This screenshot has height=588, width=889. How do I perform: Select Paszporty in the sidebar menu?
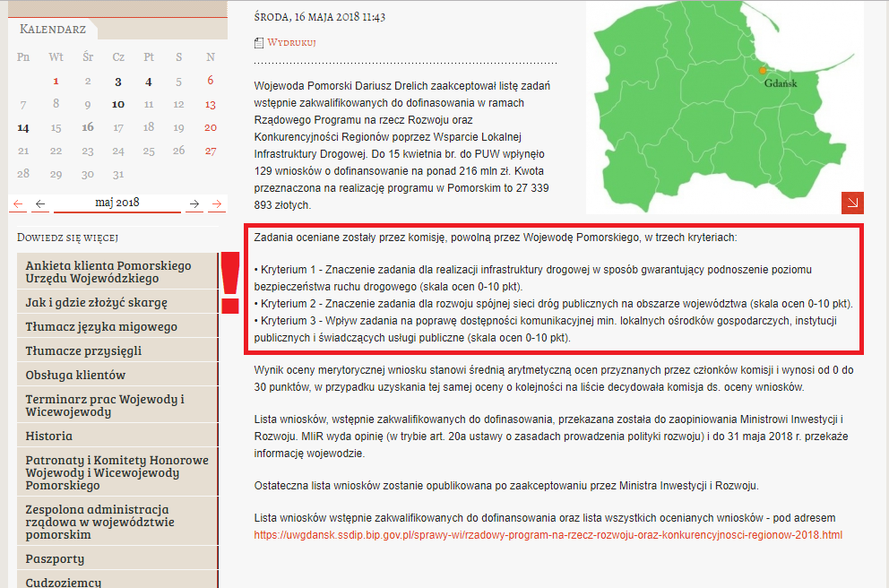pyautogui.click(x=117, y=559)
